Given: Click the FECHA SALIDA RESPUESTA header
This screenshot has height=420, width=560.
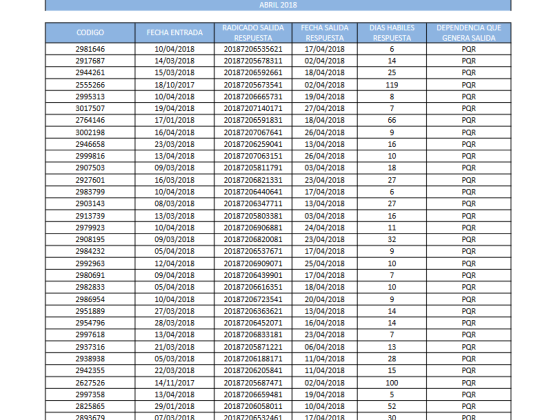Looking at the screenshot, I should 325,32.
